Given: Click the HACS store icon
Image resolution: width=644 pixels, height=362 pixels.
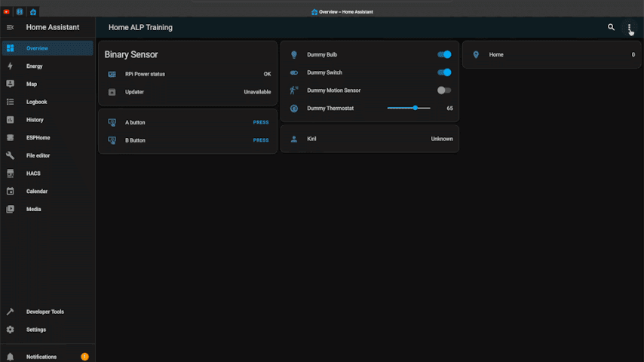Looking at the screenshot, I should (x=11, y=173).
